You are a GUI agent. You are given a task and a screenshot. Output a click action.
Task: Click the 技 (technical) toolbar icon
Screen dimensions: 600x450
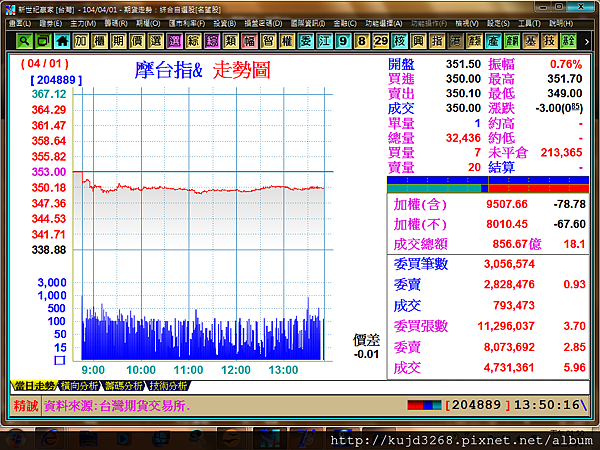click(549, 41)
